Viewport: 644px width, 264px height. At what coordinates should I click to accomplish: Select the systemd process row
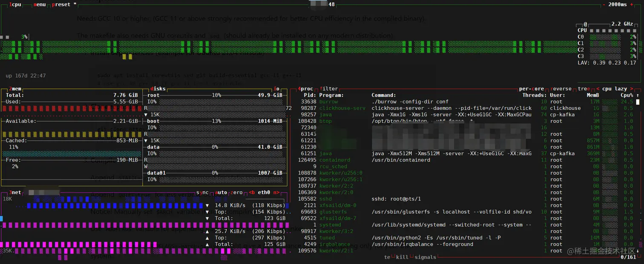point(466,224)
